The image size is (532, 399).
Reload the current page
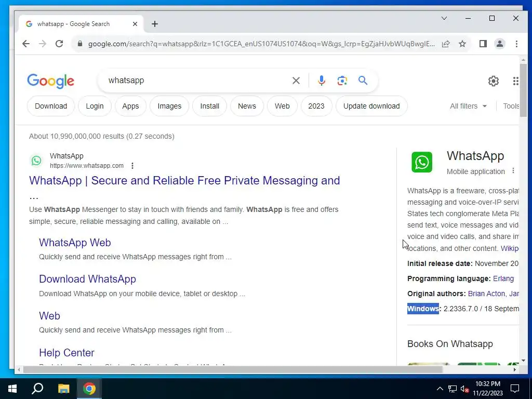tap(59, 44)
